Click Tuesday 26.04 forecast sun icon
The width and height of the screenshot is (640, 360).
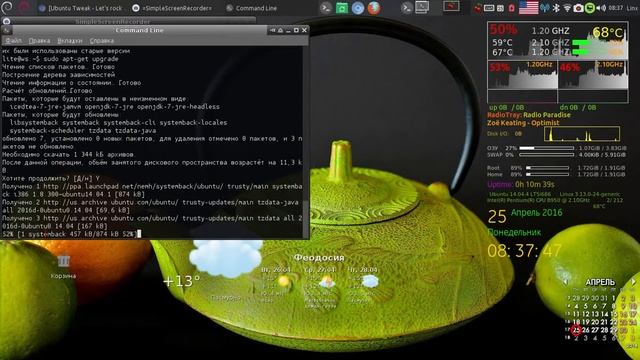click(x=284, y=281)
